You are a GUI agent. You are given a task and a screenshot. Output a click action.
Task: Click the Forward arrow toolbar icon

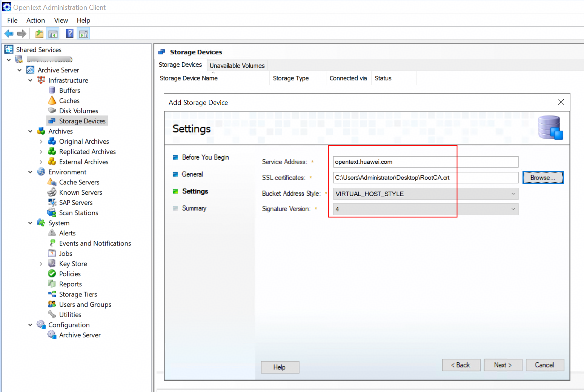(22, 34)
